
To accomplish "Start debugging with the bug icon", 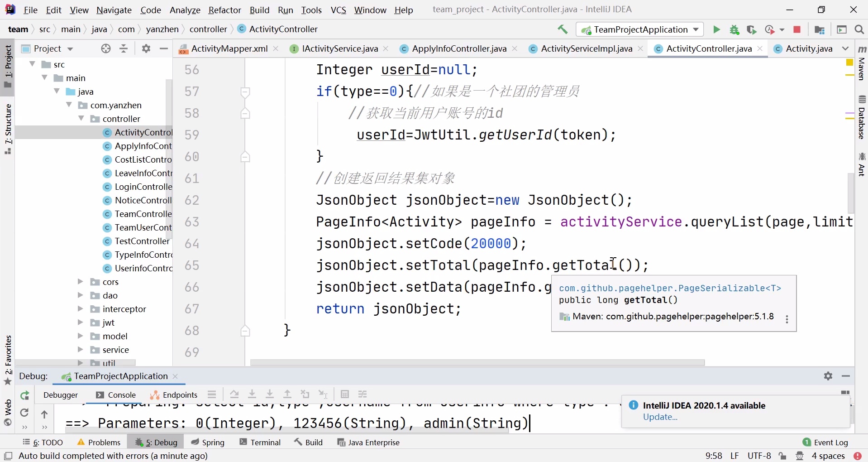I will [734, 29].
